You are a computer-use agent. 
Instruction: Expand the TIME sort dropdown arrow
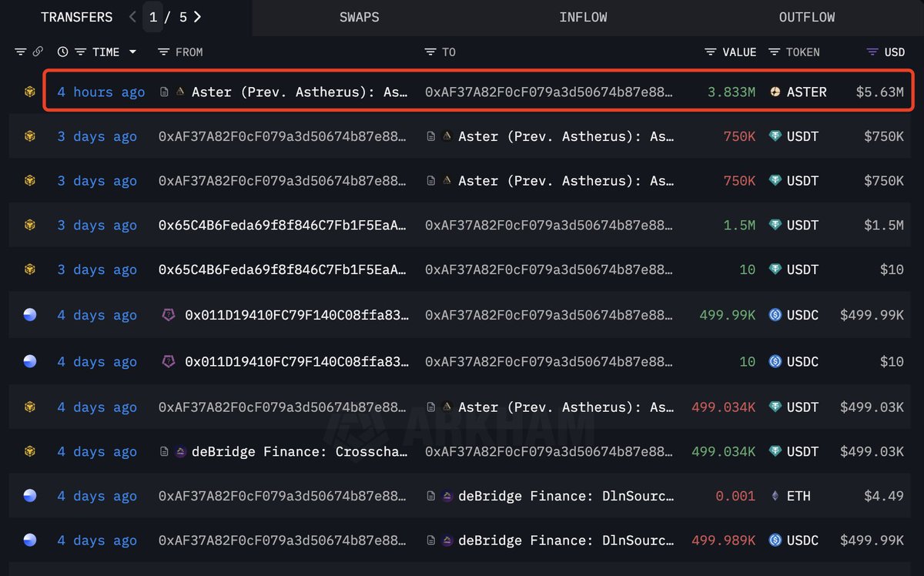click(132, 52)
